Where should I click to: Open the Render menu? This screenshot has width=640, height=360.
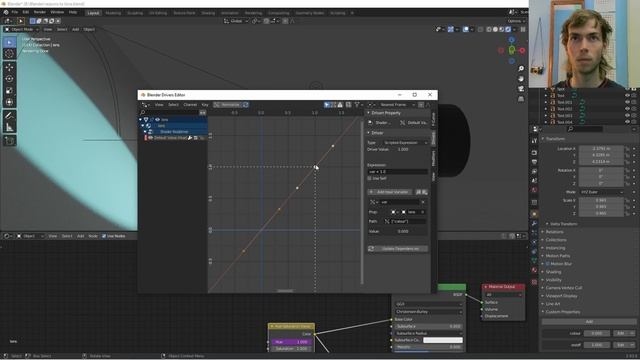pos(40,13)
